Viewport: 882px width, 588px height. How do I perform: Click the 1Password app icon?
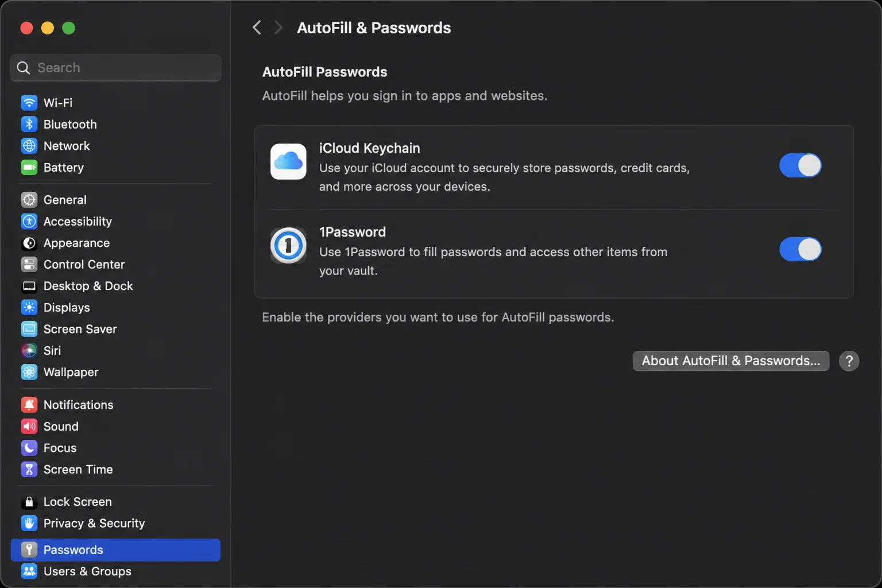(x=288, y=245)
